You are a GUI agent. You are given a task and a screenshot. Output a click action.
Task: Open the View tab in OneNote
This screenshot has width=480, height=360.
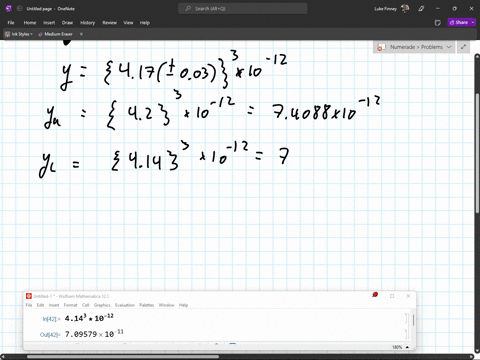point(128,23)
